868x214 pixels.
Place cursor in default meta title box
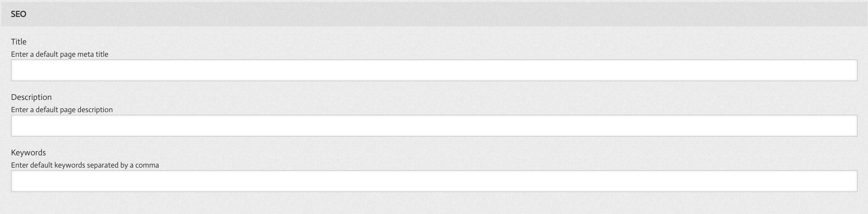[434, 71]
